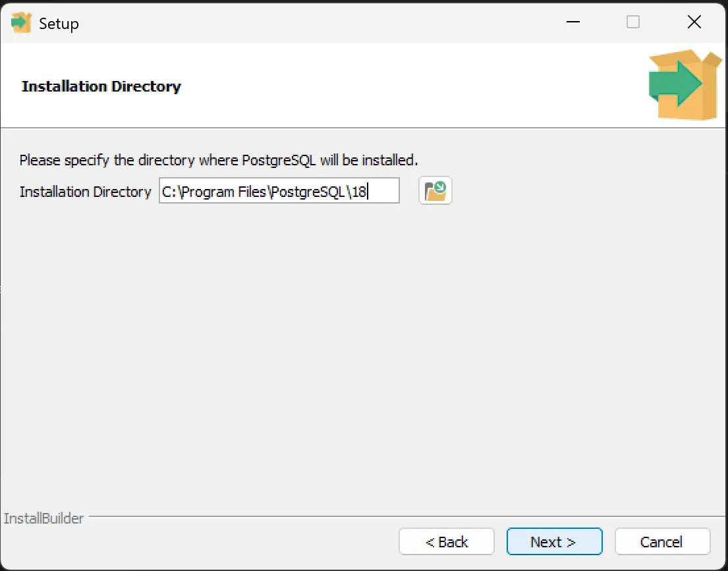Click the Installation Directory heading
Viewport: 728px width, 571px height.
coord(101,86)
